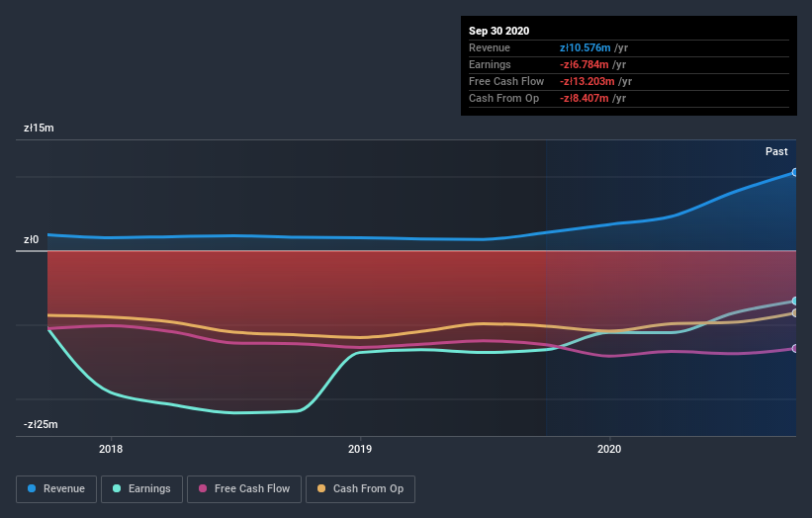Click the Earnings row label in tooltip
This screenshot has width=812, height=518.
(490, 64)
